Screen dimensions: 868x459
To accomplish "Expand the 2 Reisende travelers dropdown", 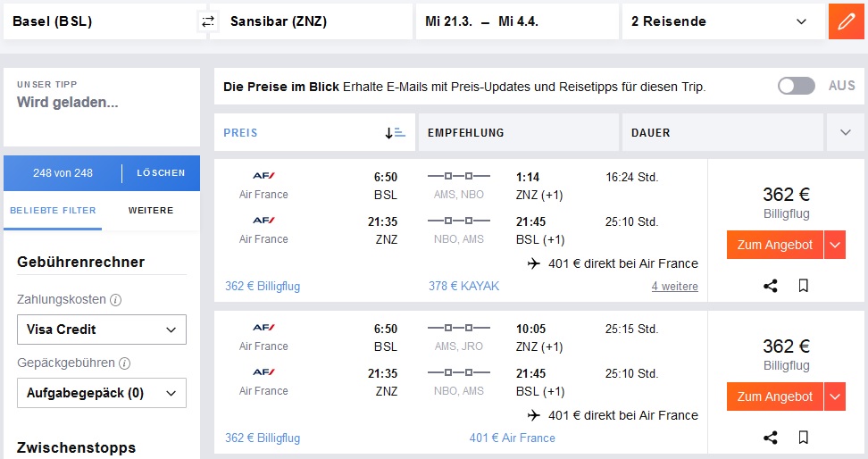I will tap(723, 21).
